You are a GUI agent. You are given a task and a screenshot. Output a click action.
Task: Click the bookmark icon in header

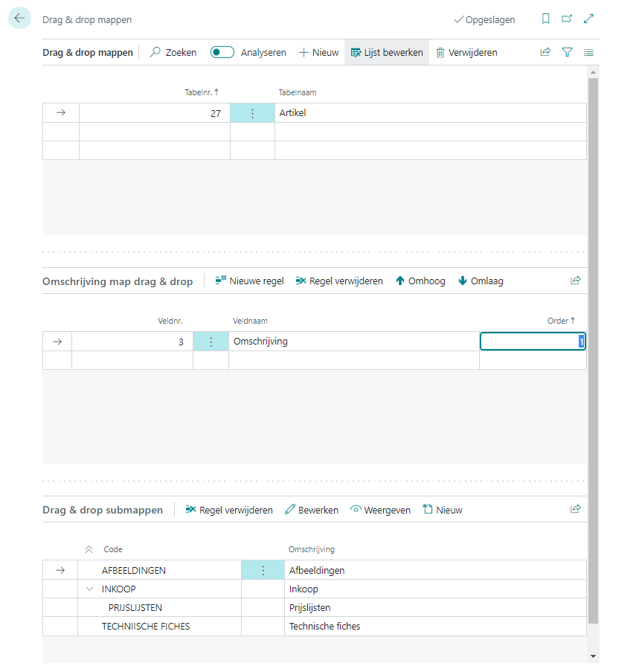pos(546,19)
